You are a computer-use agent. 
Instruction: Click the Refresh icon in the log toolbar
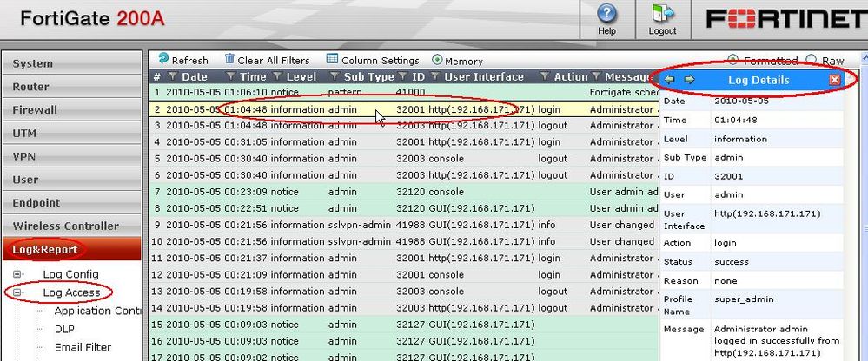(x=163, y=59)
